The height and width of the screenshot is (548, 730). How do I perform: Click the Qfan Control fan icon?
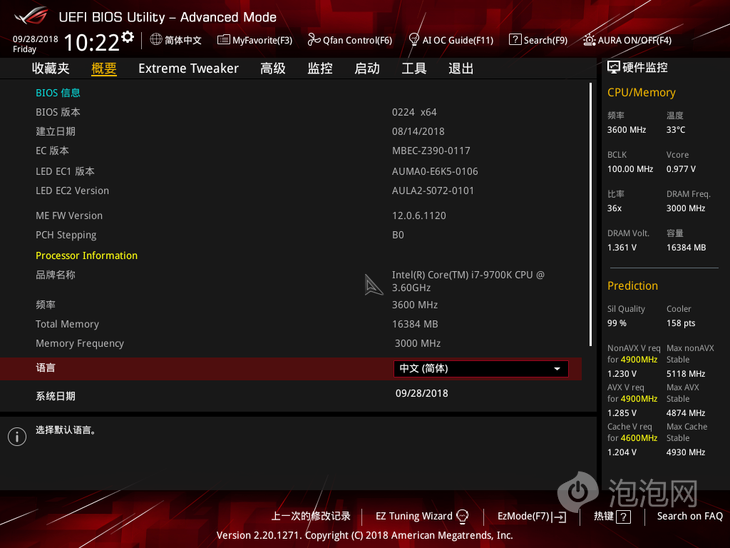tap(314, 40)
